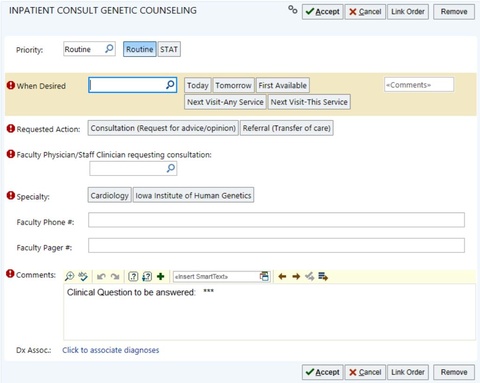Screen dimensions: 480x383
Task: Click the Clinical Question comments text area
Action: pos(269,312)
